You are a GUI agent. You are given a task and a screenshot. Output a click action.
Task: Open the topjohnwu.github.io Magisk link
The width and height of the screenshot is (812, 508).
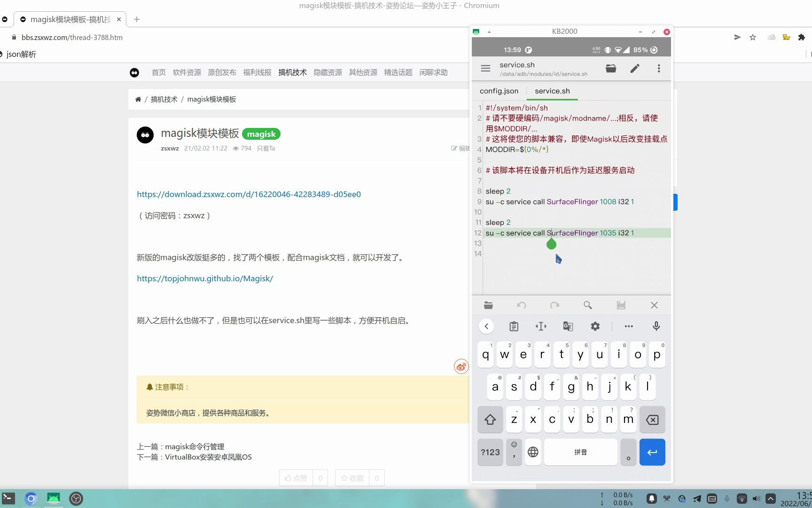(205, 278)
